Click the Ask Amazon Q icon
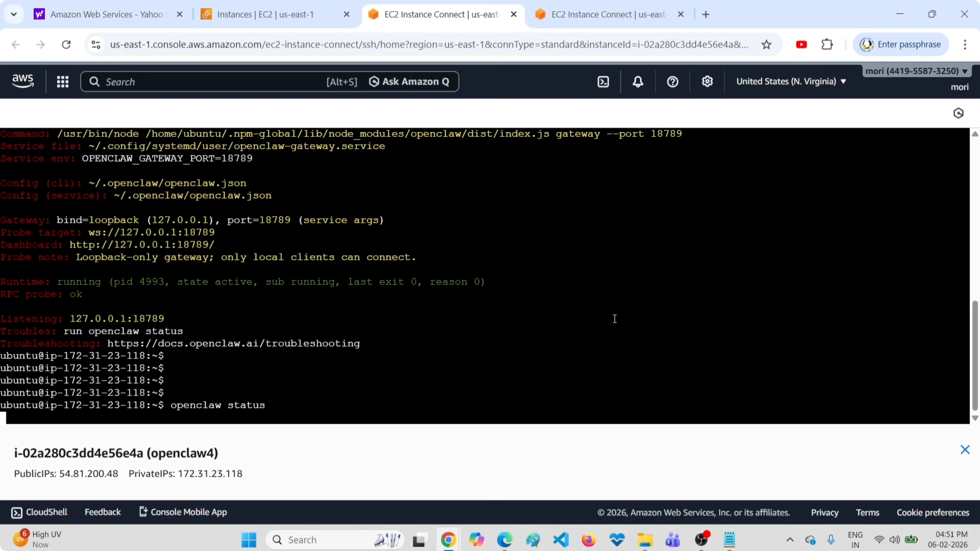Viewport: 980px width, 551px height. coord(374,81)
